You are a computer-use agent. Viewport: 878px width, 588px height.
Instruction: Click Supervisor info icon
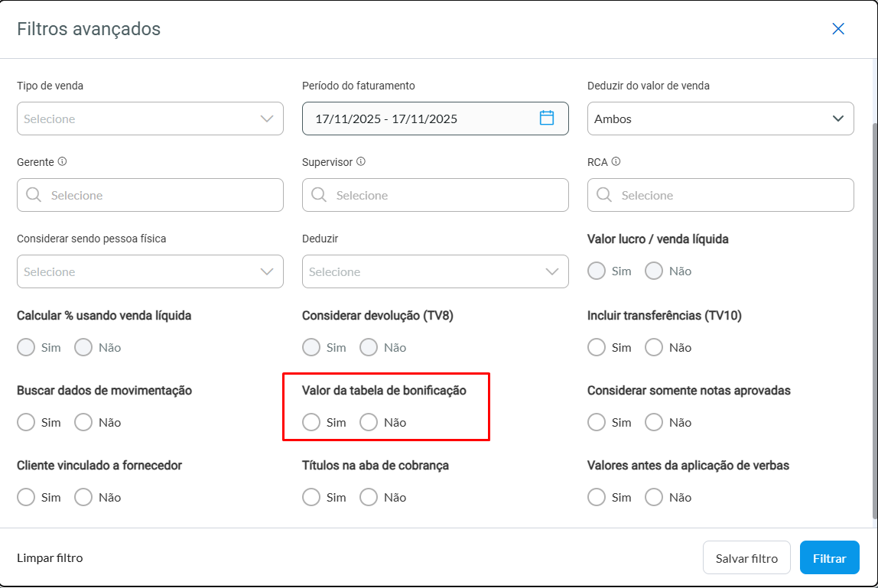361,162
